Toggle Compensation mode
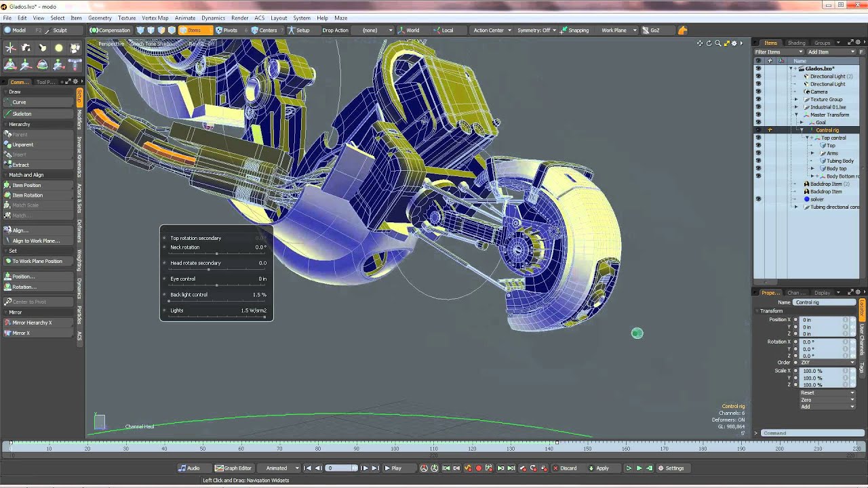The image size is (868, 488). pyautogui.click(x=110, y=30)
